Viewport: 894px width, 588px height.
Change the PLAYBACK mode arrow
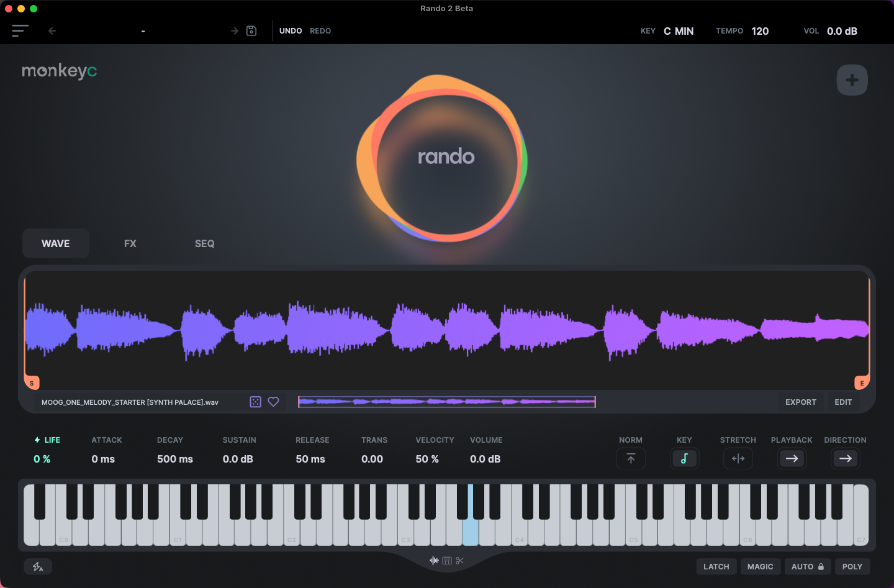(792, 459)
